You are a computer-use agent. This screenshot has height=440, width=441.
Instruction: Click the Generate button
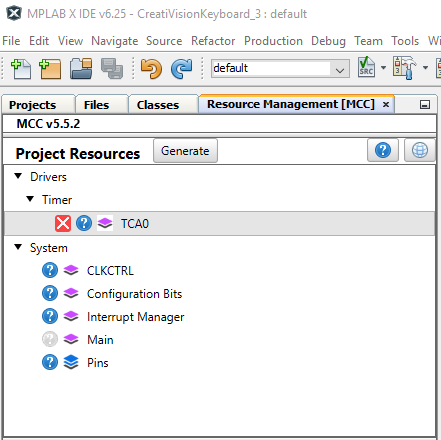click(x=185, y=151)
